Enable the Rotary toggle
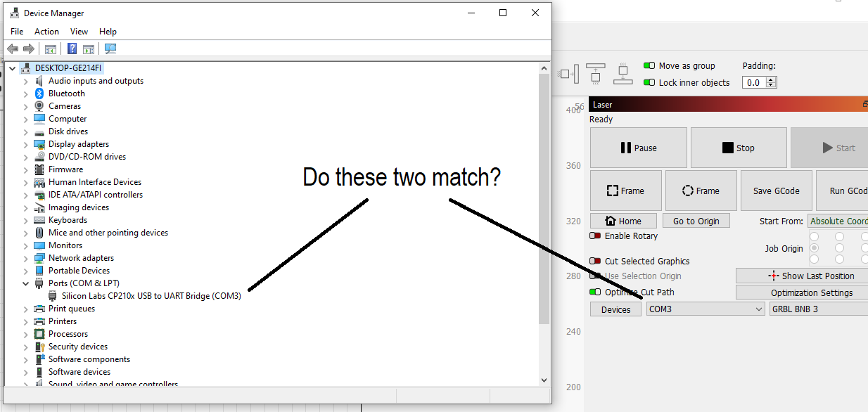Screen dimensions: 868x412 594,236
